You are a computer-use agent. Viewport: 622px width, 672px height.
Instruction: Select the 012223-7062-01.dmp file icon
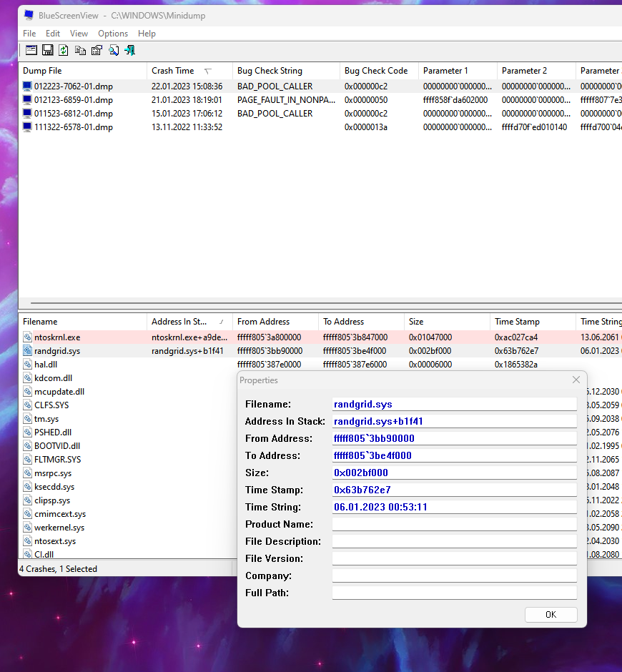pos(27,86)
